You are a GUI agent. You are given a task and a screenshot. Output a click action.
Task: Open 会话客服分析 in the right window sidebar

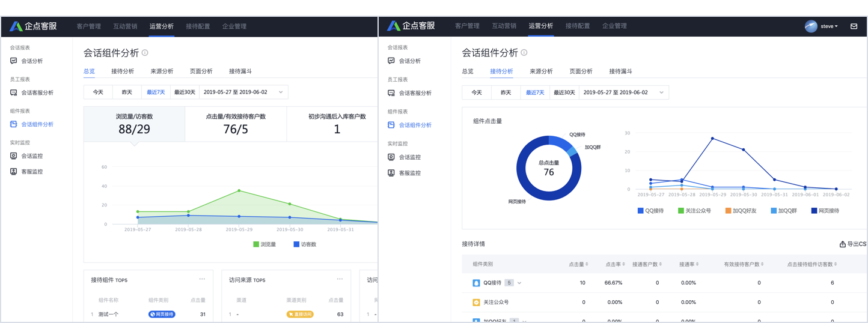click(409, 93)
